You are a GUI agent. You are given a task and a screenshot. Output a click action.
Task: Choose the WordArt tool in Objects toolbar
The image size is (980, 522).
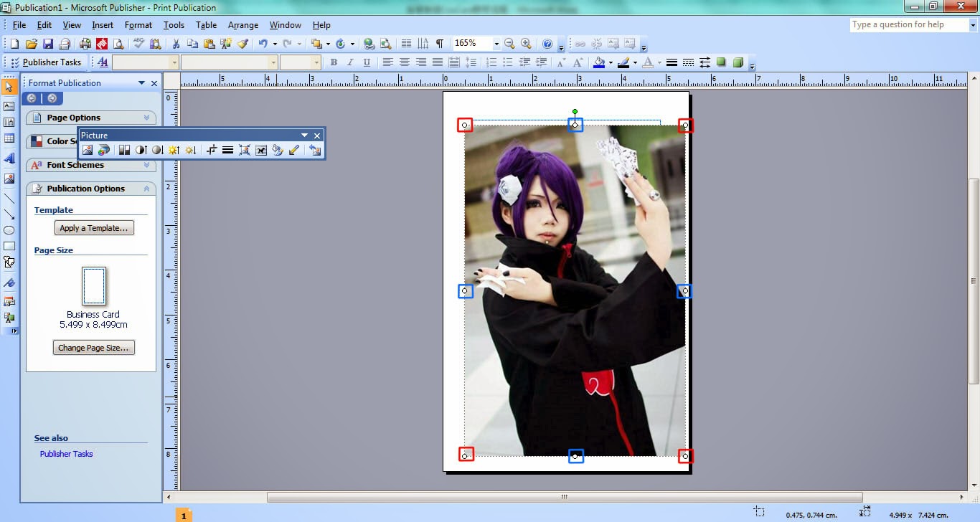pyautogui.click(x=9, y=158)
